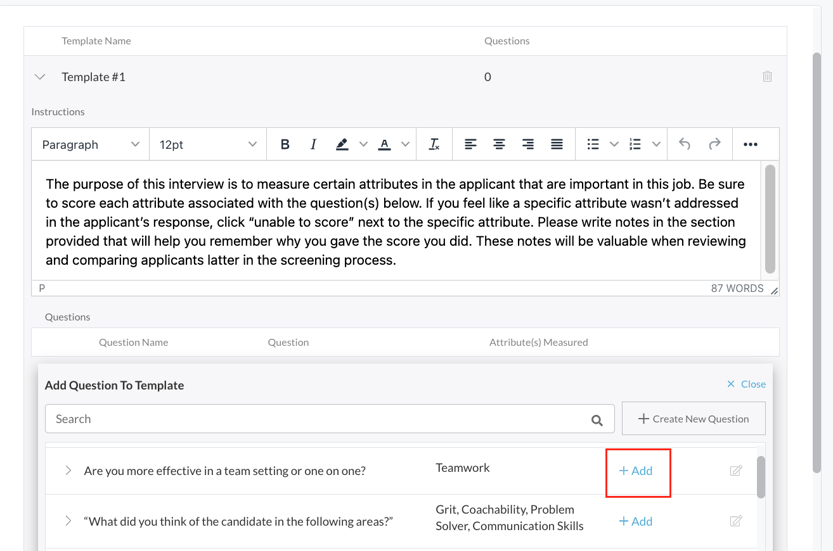Open the more options ellipsis menu
Screen dimensions: 833x551
point(750,145)
